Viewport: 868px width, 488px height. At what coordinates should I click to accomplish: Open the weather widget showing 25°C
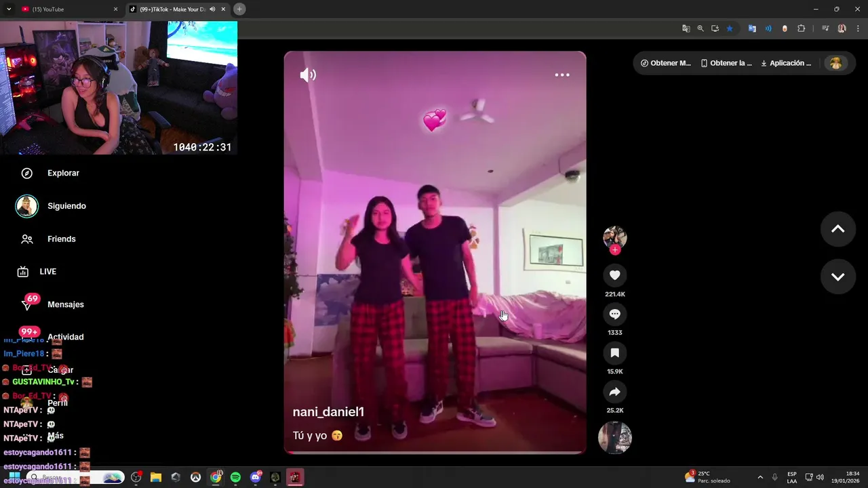(707, 477)
